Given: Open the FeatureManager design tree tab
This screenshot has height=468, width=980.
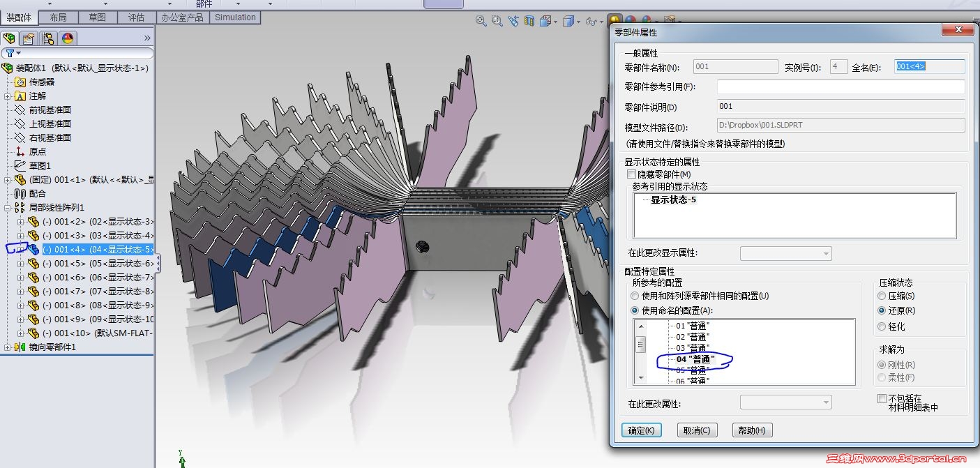Looking at the screenshot, I should coord(10,38).
